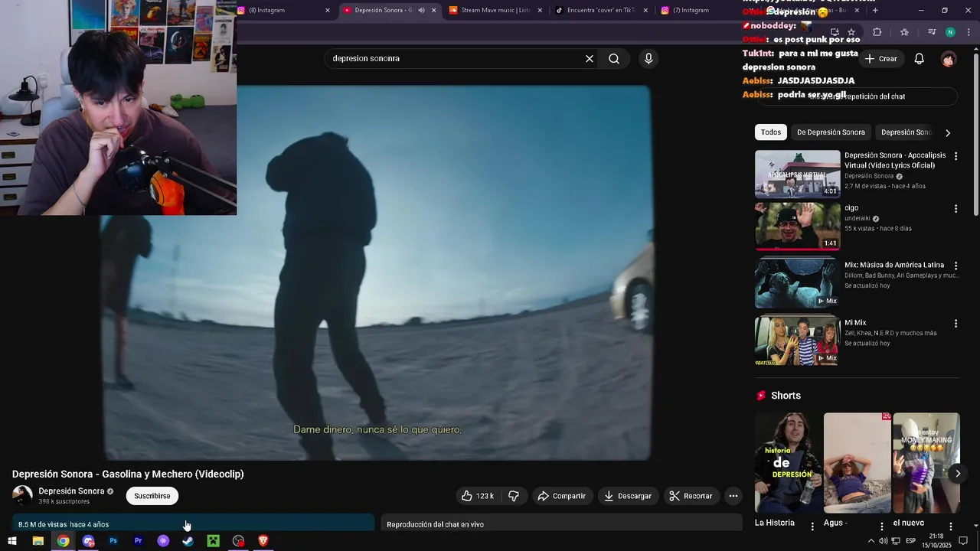Screen dimensions: 980x551
Task: Click the Crear button
Action: pos(881,59)
